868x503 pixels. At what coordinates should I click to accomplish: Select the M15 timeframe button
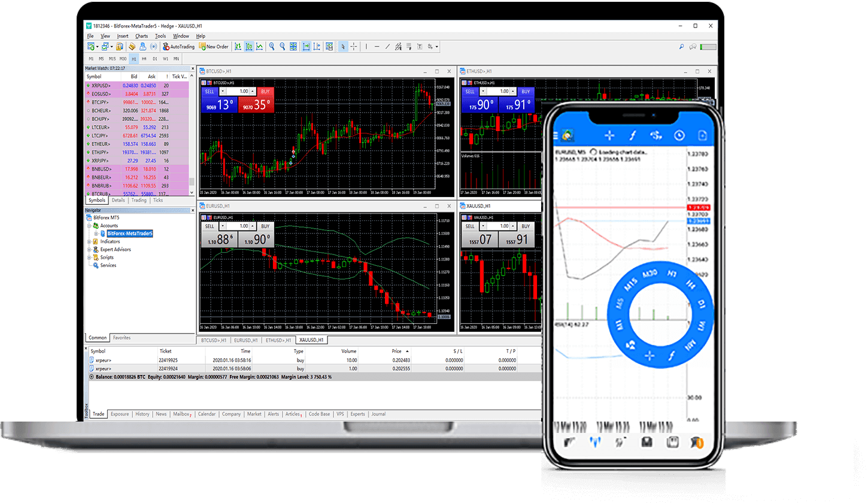[112, 59]
